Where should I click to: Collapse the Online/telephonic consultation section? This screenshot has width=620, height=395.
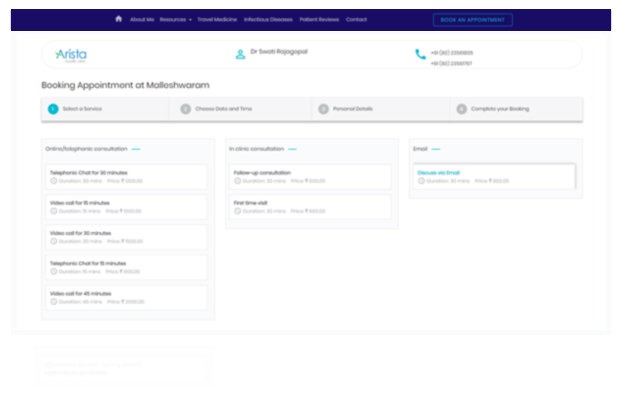click(x=136, y=149)
